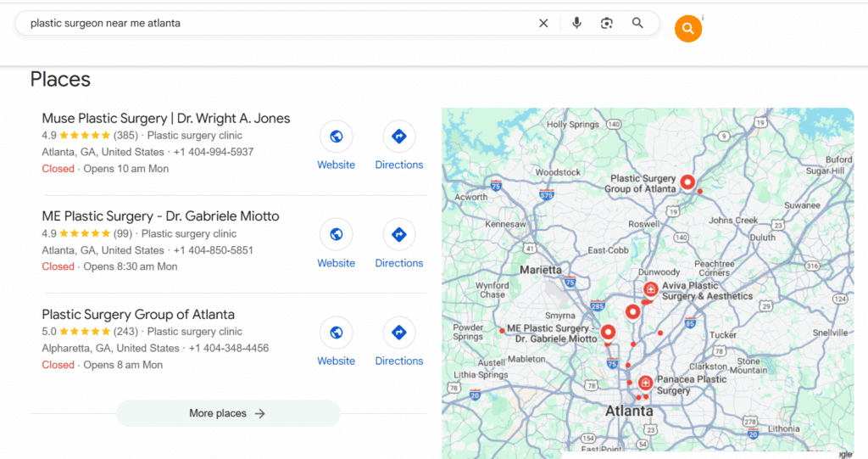The height and width of the screenshot is (459, 868).
Task: Click the magnifier icon inside the search box
Action: [637, 23]
